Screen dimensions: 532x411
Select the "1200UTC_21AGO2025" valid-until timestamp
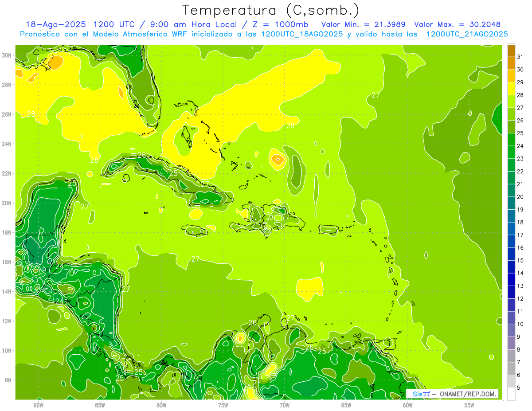(467, 34)
